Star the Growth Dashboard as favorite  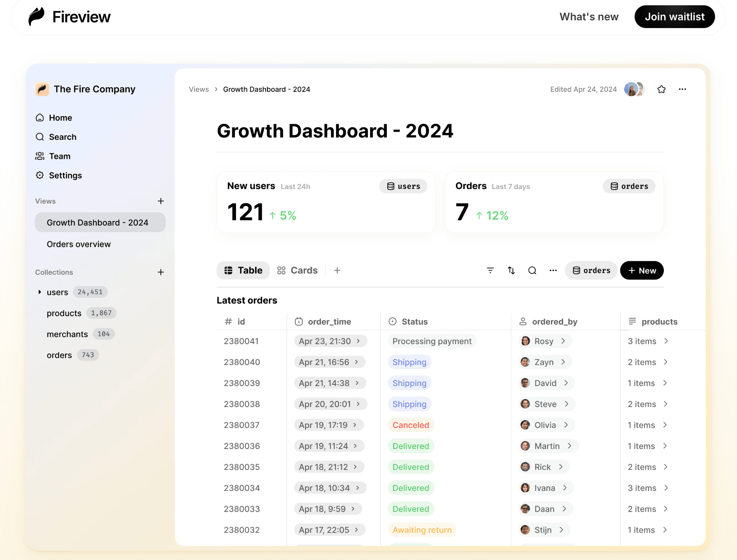point(661,89)
